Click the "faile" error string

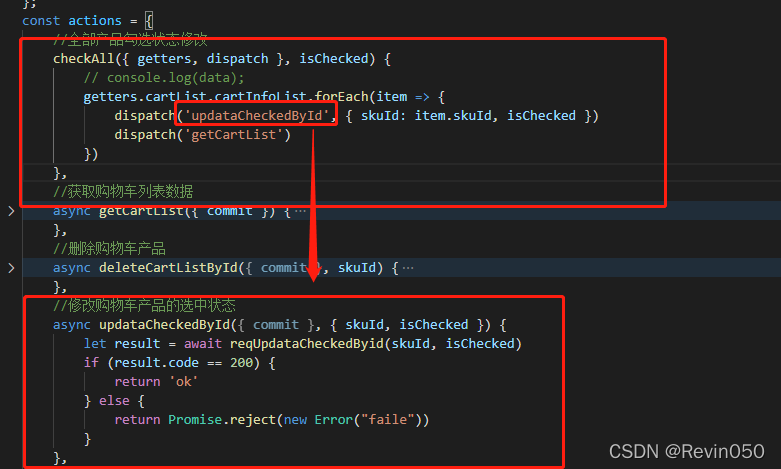tap(388, 419)
